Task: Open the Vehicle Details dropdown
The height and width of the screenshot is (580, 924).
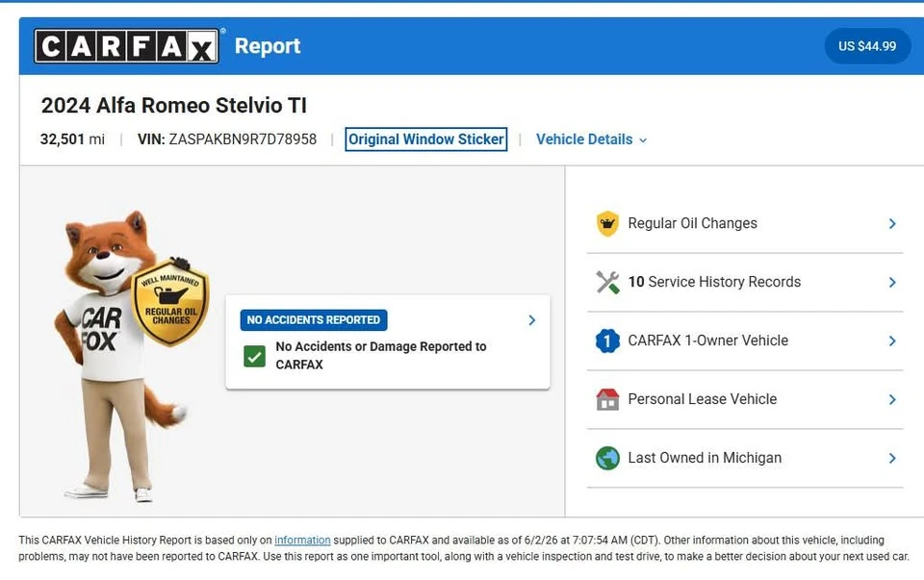Action: [x=591, y=139]
